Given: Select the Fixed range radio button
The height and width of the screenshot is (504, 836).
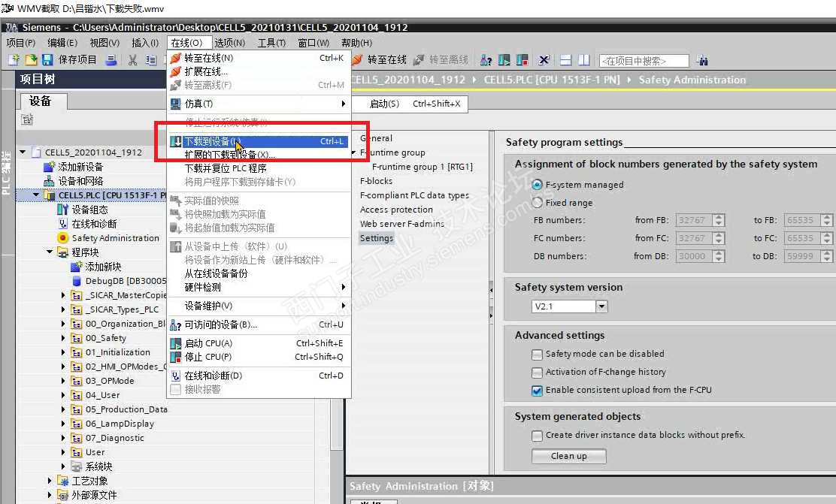Looking at the screenshot, I should click(x=537, y=203).
